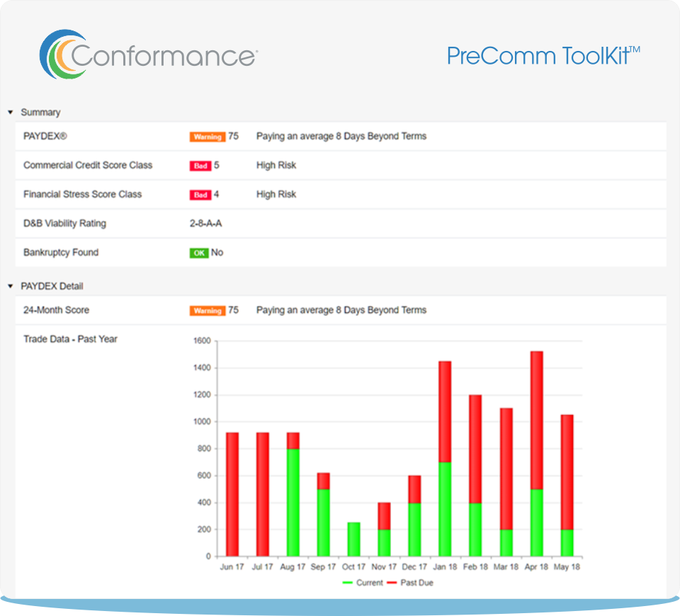Click the Conformance logo

pos(149,55)
